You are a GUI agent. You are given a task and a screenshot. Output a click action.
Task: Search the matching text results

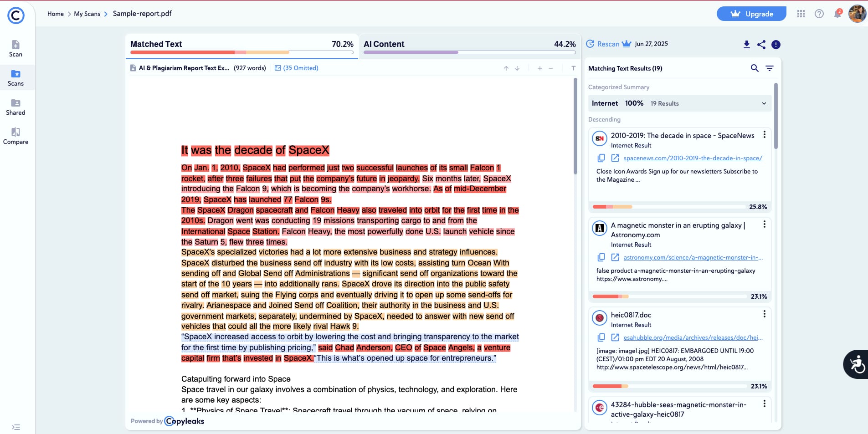click(755, 68)
